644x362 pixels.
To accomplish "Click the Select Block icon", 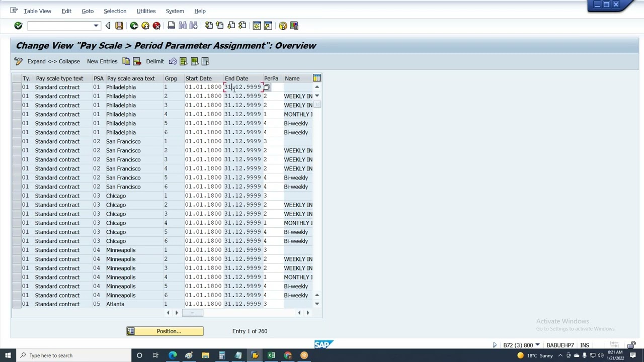I will (x=195, y=61).
